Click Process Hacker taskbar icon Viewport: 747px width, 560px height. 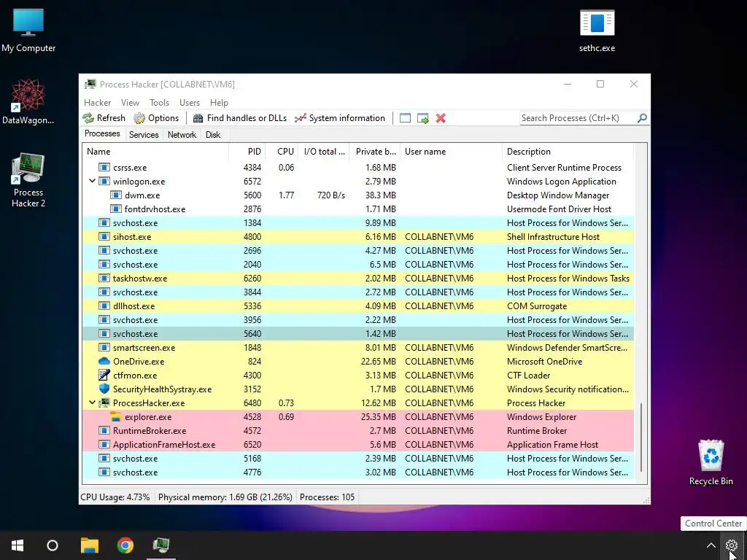[x=161, y=545]
